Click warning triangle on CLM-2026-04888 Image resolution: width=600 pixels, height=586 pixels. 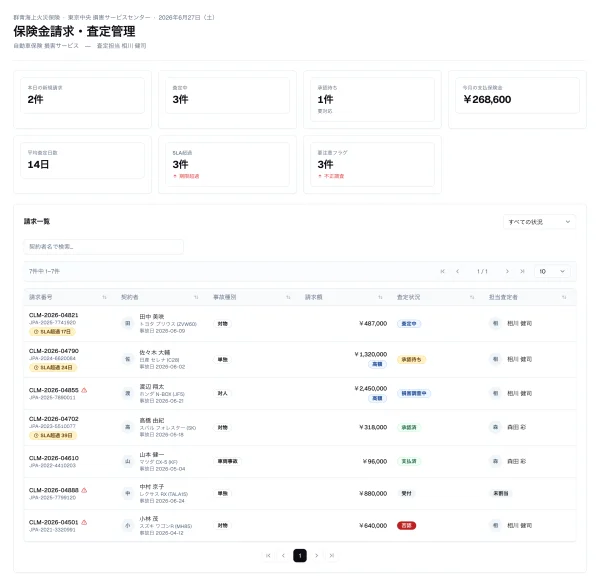coord(84,490)
